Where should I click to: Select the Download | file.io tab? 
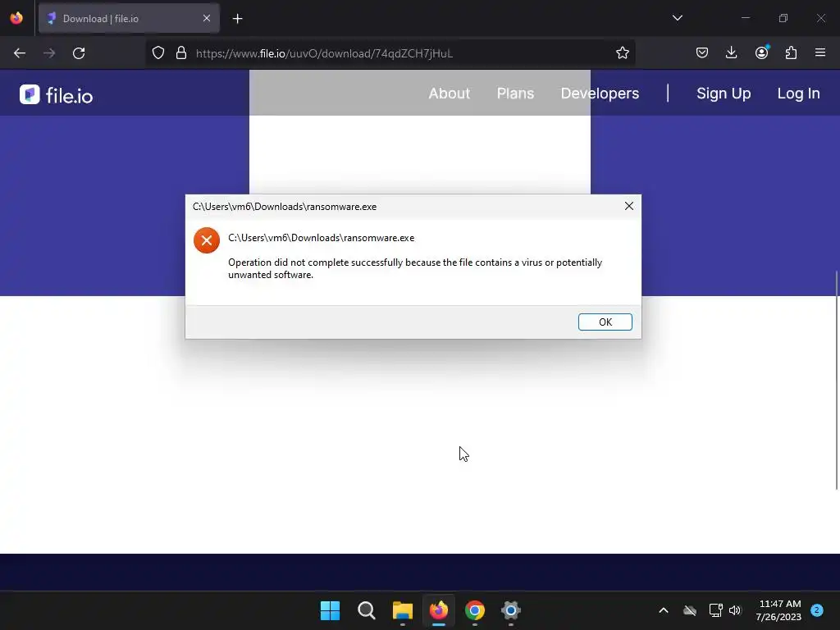(x=129, y=18)
